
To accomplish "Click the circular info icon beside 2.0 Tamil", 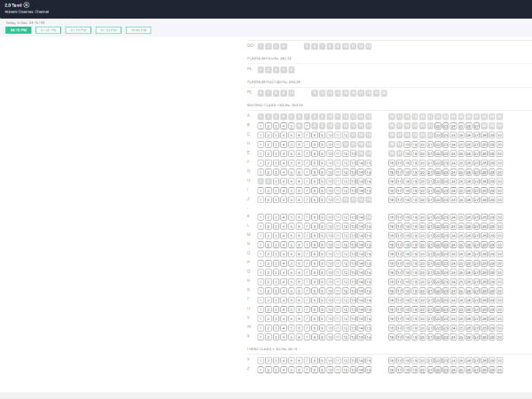I will [26, 5].
